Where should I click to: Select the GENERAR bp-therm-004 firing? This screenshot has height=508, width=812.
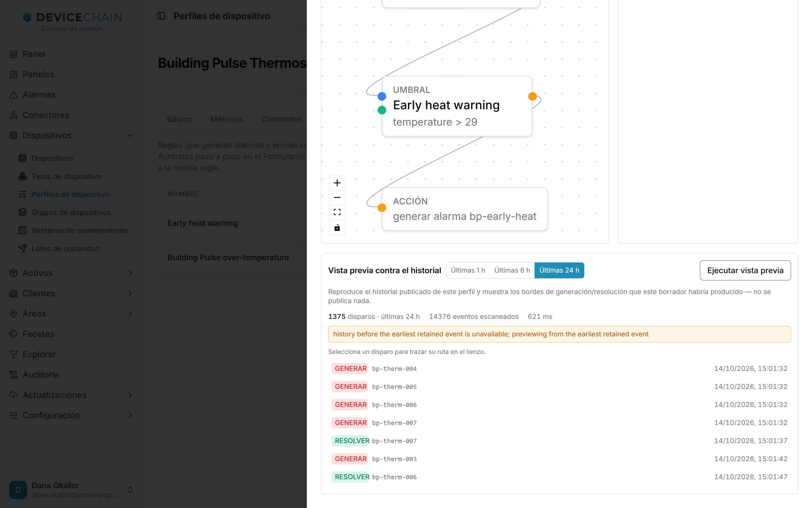[559, 368]
